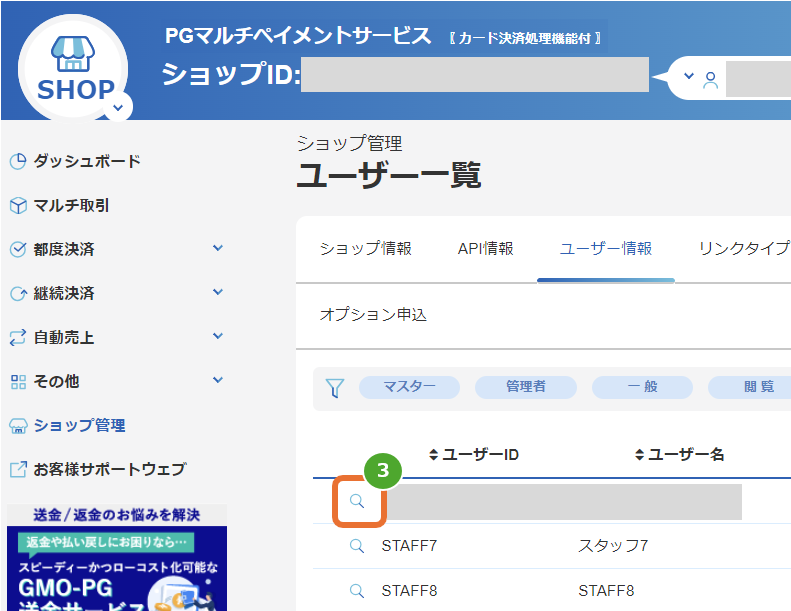
Task: Open the SHOP logo dropdown chevron
Action: [x=119, y=107]
